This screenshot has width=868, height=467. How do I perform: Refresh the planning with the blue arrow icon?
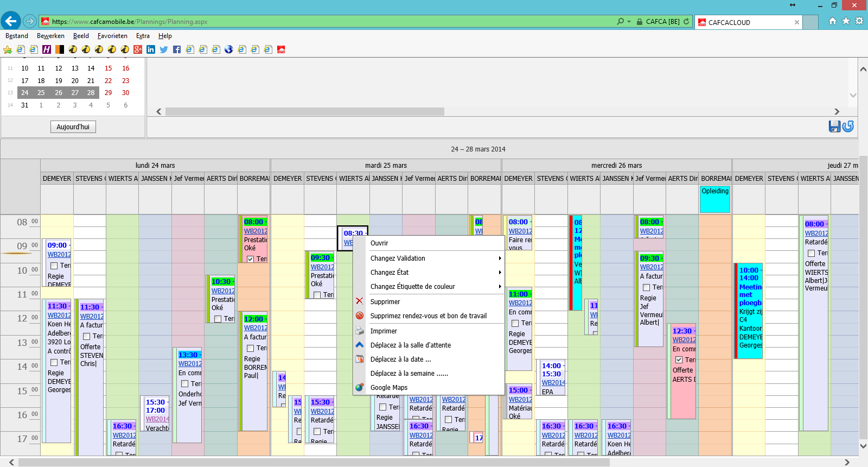[x=848, y=127]
